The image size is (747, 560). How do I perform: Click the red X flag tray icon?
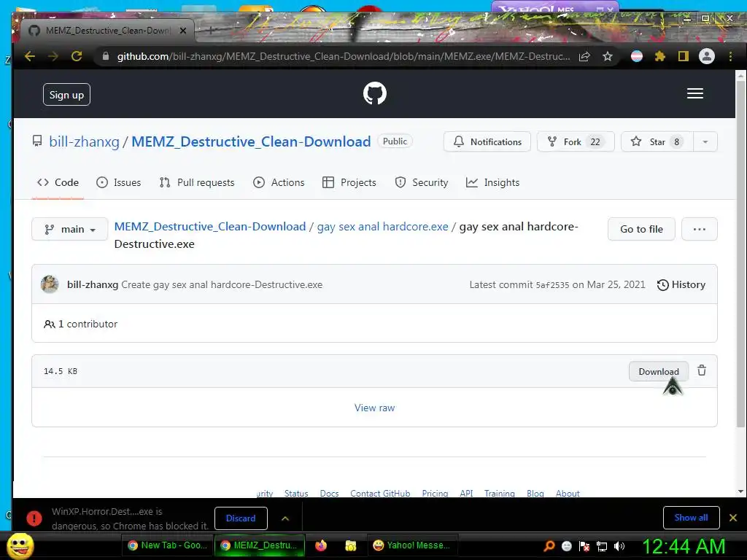(x=584, y=546)
